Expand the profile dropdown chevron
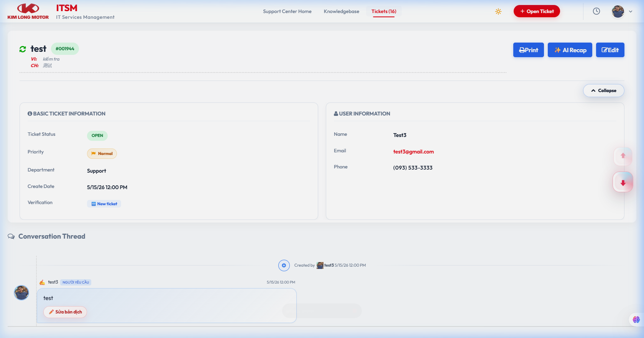The width and height of the screenshot is (644, 338). point(631,12)
